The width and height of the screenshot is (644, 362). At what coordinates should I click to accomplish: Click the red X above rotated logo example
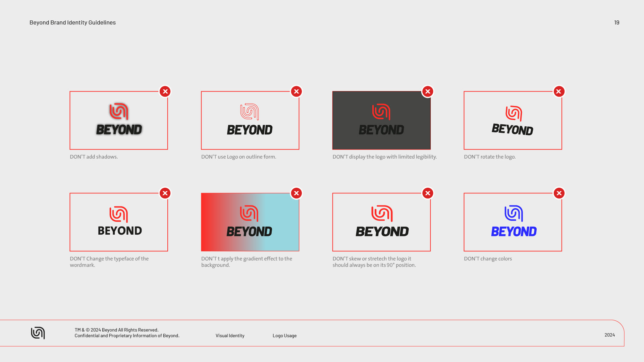pos(559,92)
